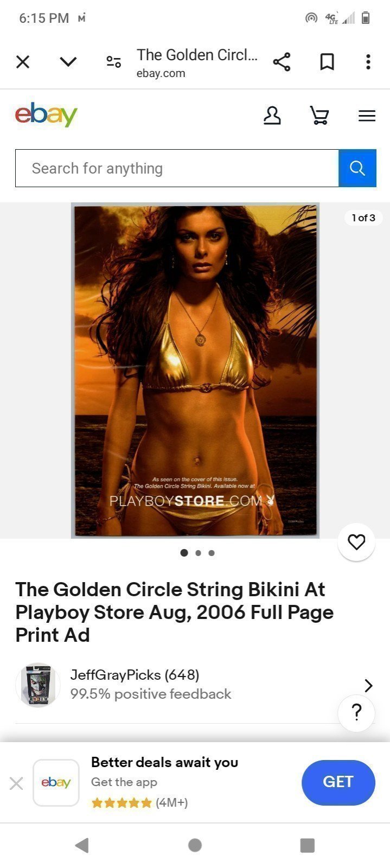
Task: Dismiss the app banner
Action: coord(16,783)
